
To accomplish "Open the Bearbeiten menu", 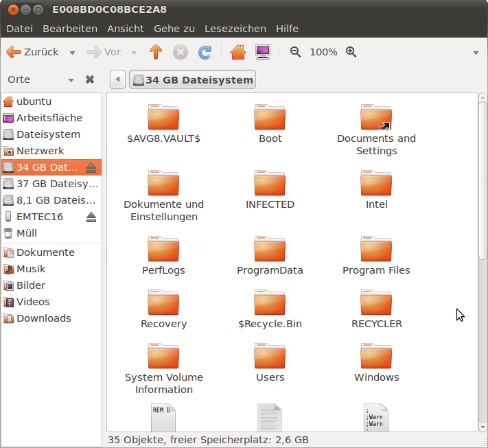I will (x=70, y=28).
